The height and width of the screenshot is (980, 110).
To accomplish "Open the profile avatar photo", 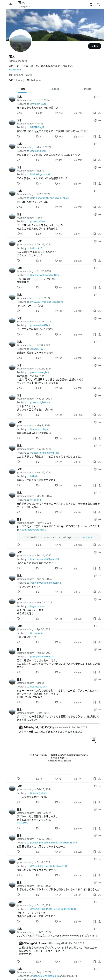I will pyautogui.click(x=20, y=41).
